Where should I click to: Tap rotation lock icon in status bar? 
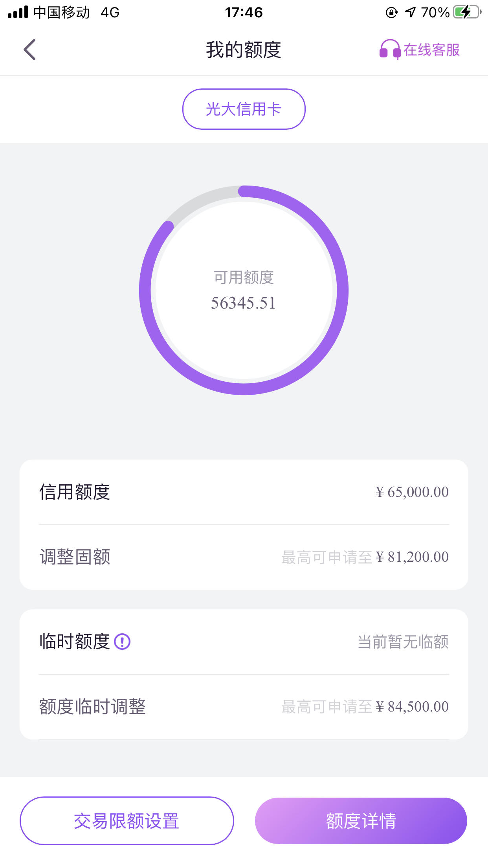pyautogui.click(x=391, y=13)
